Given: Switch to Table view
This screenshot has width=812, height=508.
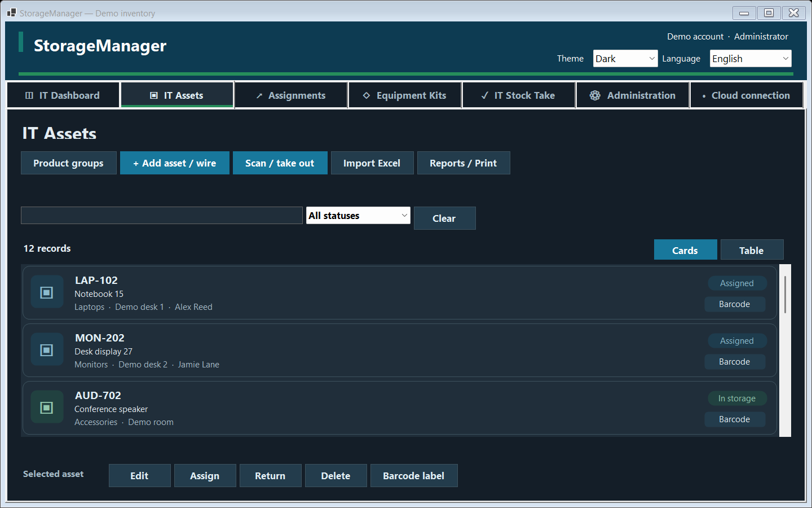Looking at the screenshot, I should click(x=752, y=250).
